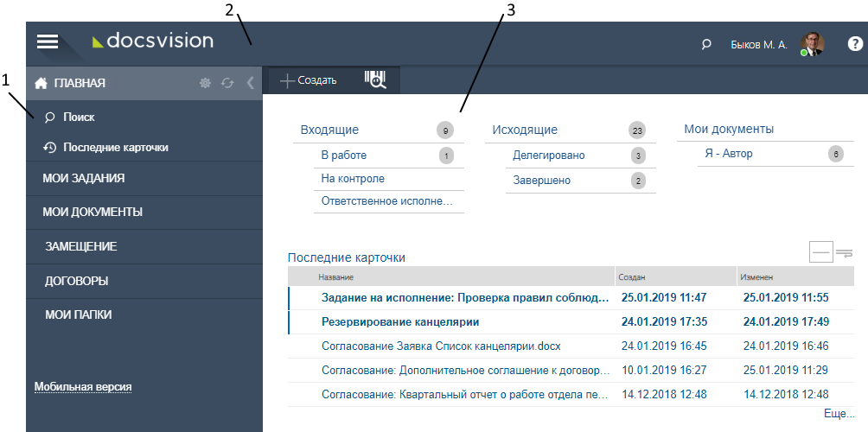
Task: Expand the МОИ ЗАДАНИЯ section
Action: point(84,178)
